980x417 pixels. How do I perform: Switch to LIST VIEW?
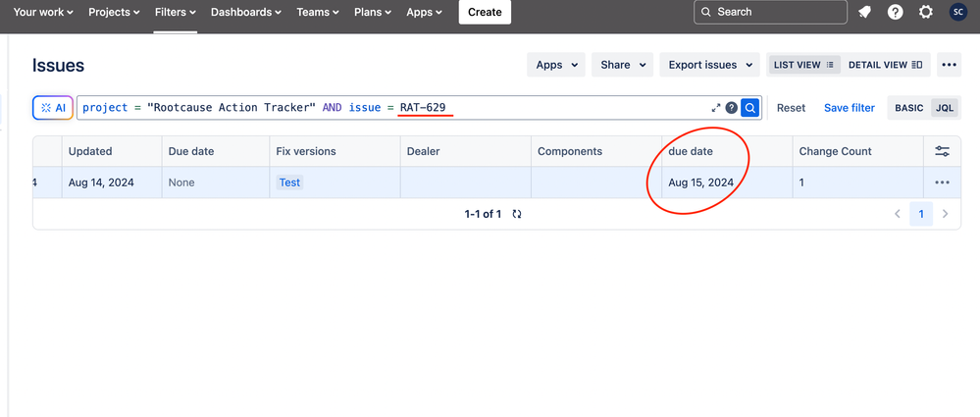pos(803,65)
